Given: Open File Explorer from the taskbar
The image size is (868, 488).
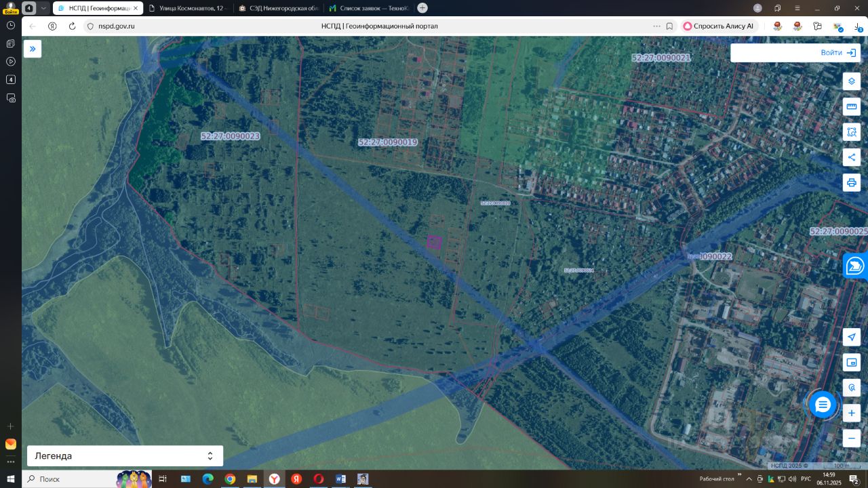Looking at the screenshot, I should tap(252, 479).
